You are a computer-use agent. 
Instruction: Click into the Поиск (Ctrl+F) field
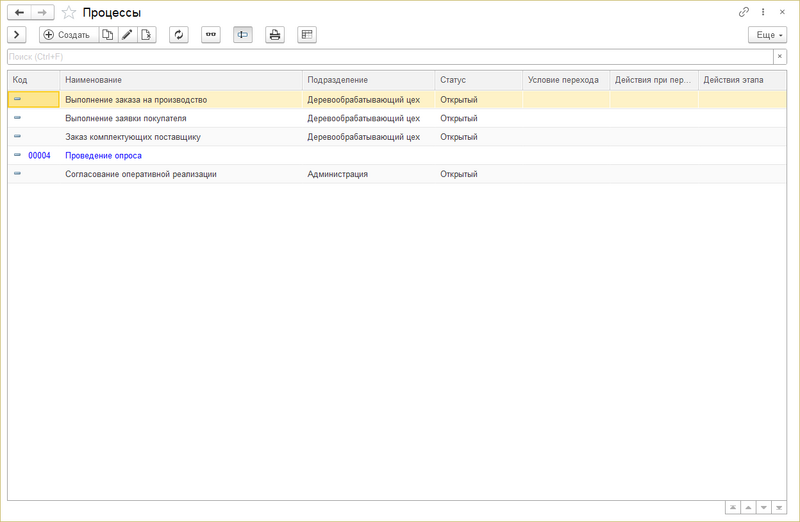[x=390, y=57]
